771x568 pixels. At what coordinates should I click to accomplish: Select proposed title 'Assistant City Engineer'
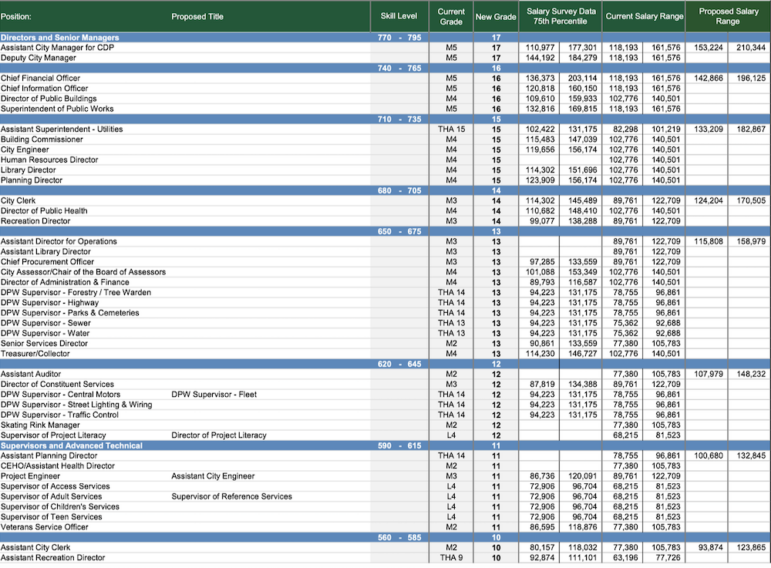[213, 476]
